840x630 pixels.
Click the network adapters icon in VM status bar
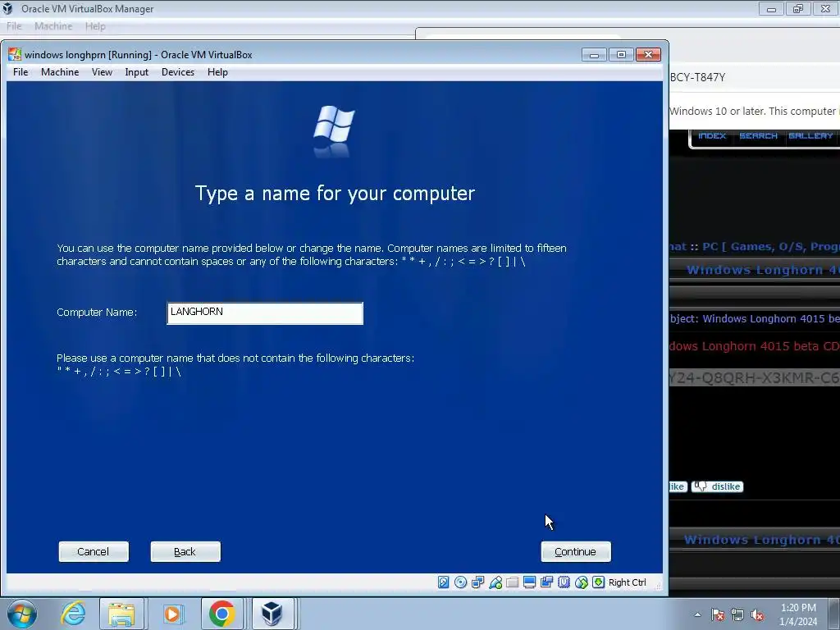click(x=478, y=582)
